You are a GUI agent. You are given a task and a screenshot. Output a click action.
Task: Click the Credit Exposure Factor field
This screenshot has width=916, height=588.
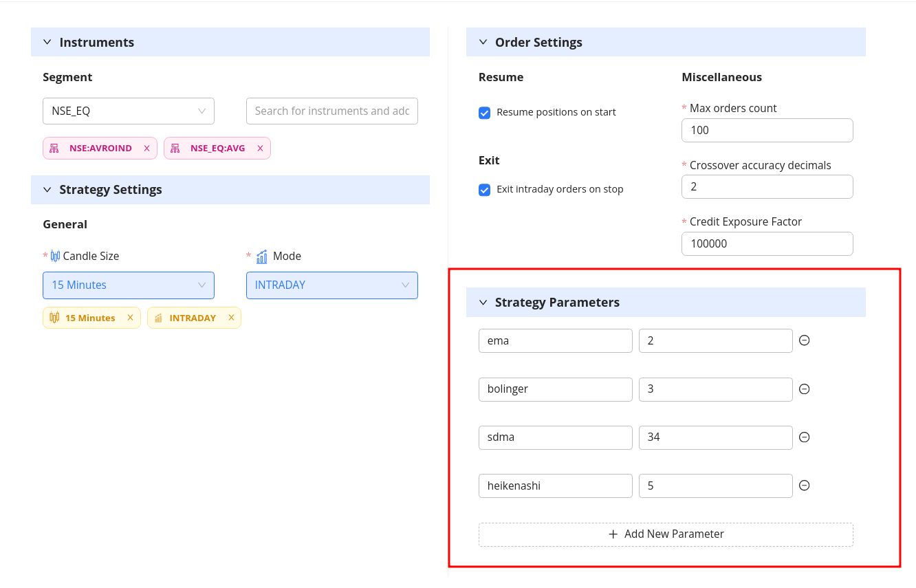click(767, 243)
